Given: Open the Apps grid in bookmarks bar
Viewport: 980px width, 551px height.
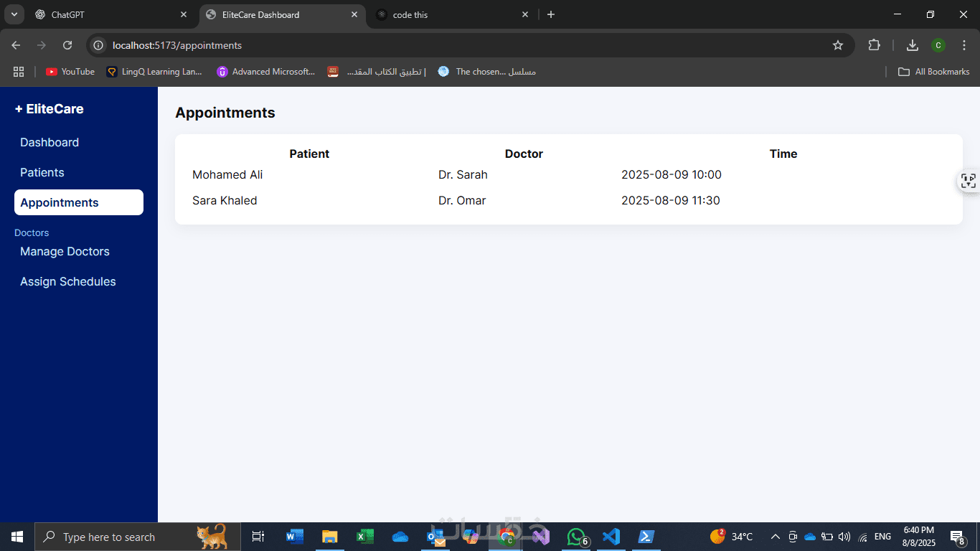Looking at the screenshot, I should click(x=19, y=72).
